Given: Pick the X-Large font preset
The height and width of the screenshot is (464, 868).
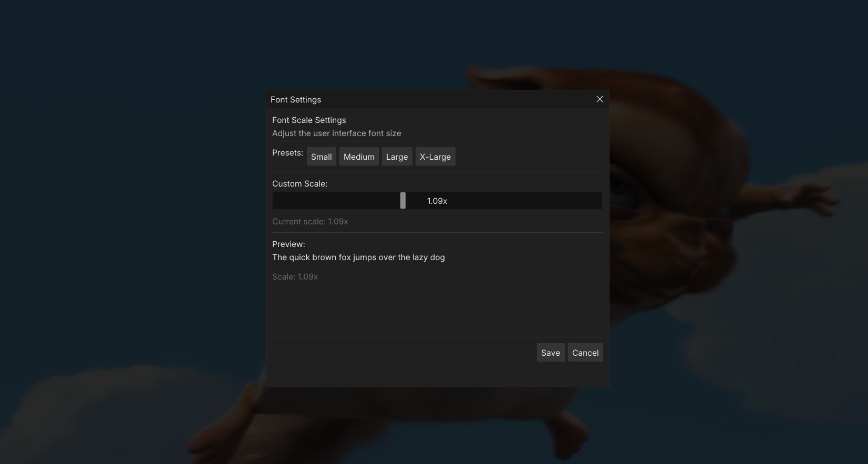Looking at the screenshot, I should tap(435, 157).
